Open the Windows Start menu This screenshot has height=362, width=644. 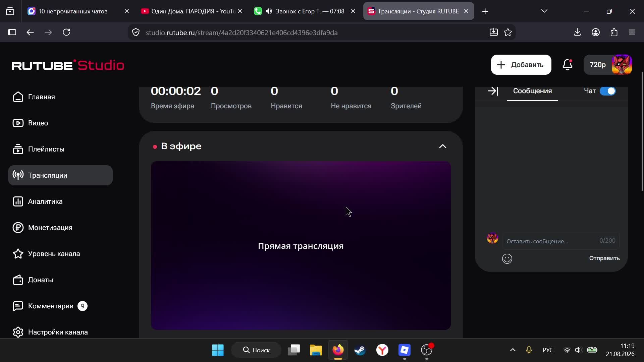point(218,350)
